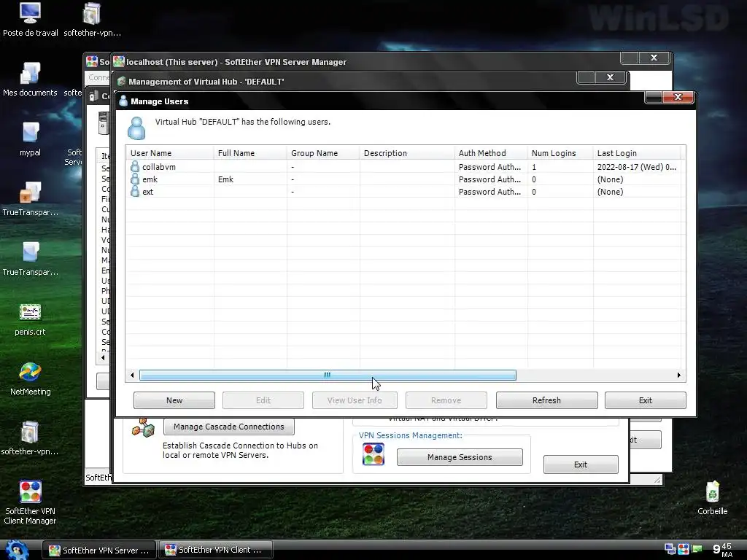Open second TrueTranspar... desktop file icon
The width and height of the screenshot is (747, 560).
[30, 260]
